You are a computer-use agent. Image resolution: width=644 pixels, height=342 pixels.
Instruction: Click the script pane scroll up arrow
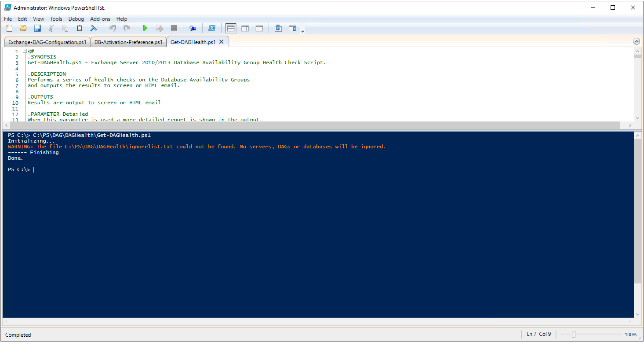[637, 51]
